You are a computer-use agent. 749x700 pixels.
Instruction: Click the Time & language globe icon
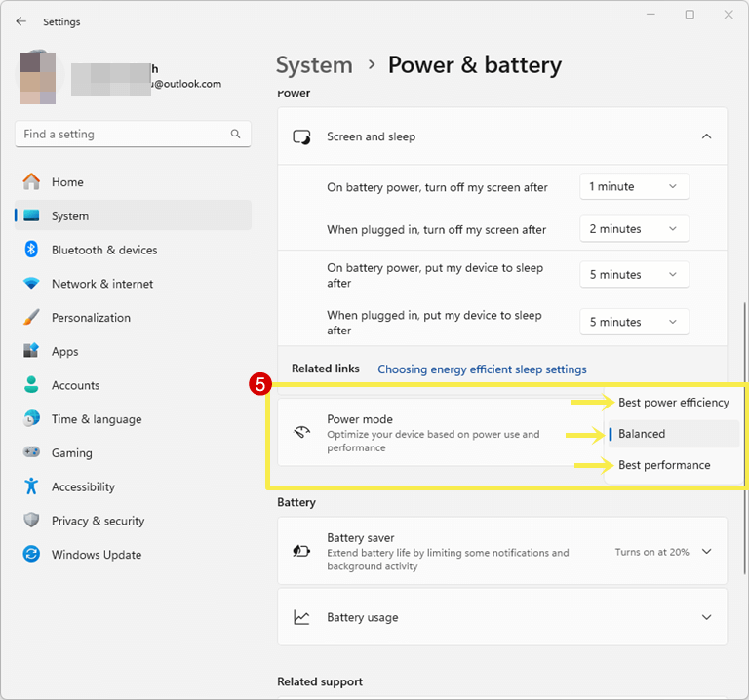pos(31,419)
